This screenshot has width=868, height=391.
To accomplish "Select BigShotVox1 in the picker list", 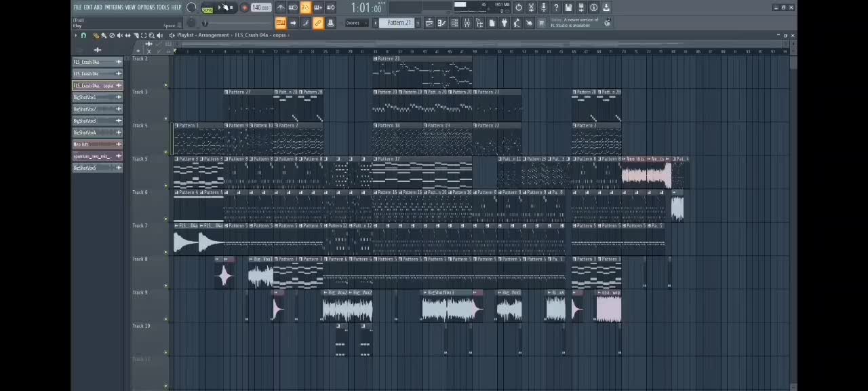I will [x=97, y=97].
